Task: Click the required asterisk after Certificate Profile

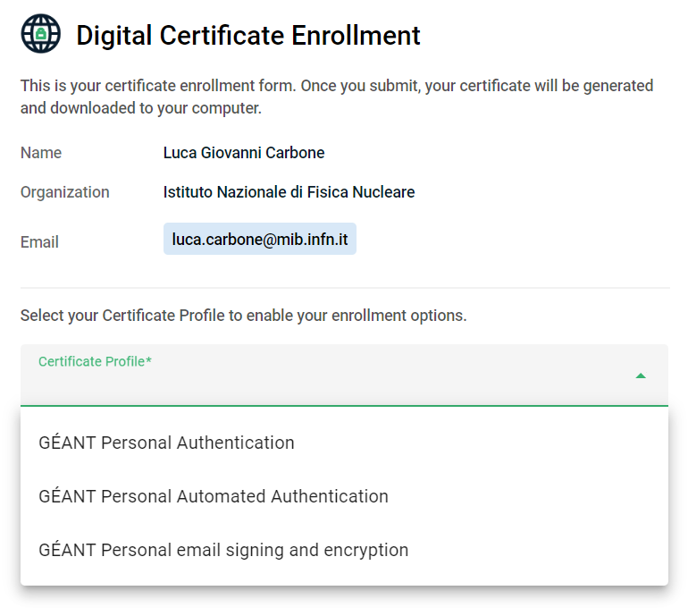Action: (148, 360)
